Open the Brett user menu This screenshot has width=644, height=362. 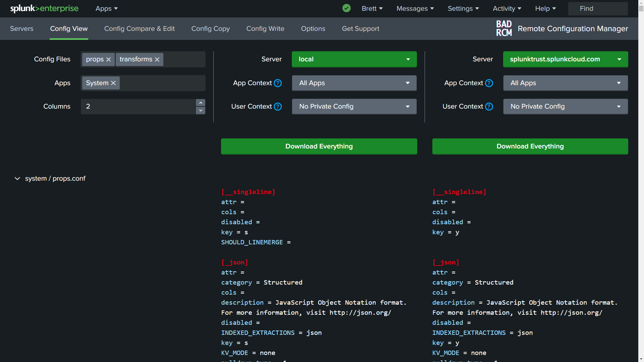(x=372, y=8)
